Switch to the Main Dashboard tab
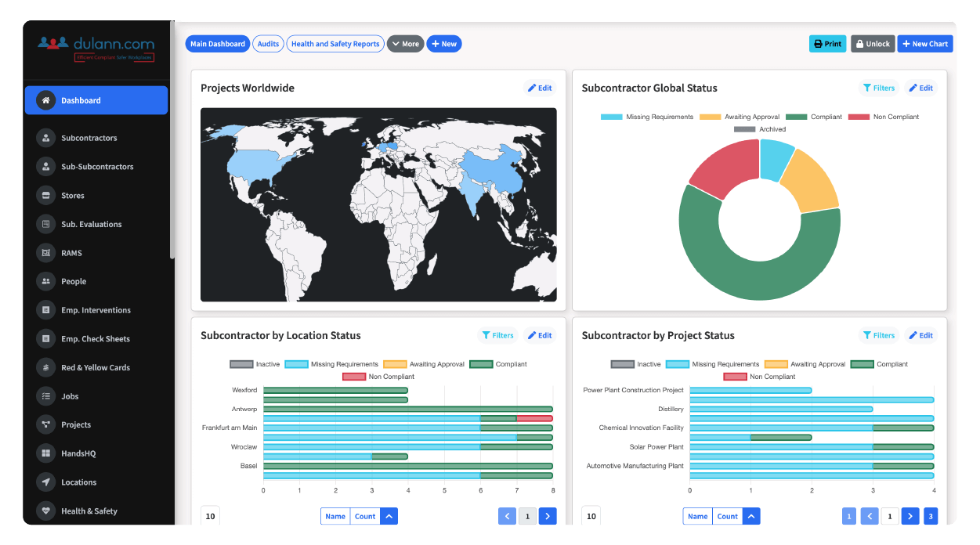The width and height of the screenshot is (980, 545). (x=218, y=44)
